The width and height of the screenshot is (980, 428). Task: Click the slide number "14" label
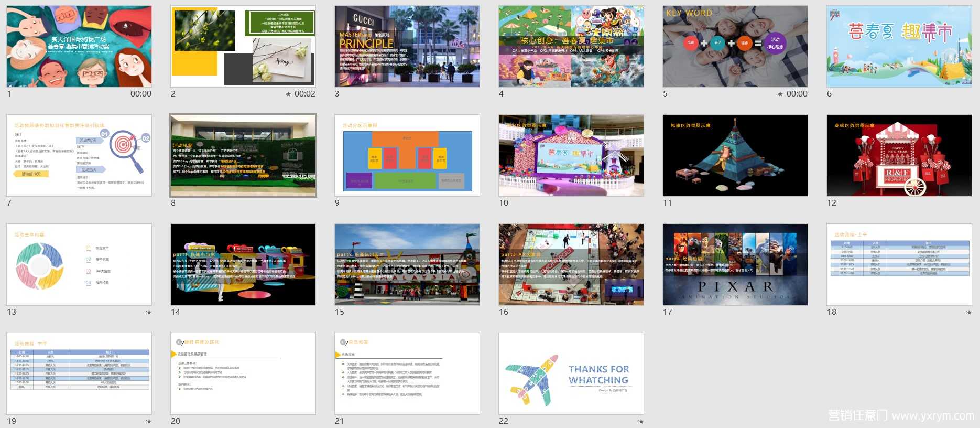pyautogui.click(x=176, y=312)
